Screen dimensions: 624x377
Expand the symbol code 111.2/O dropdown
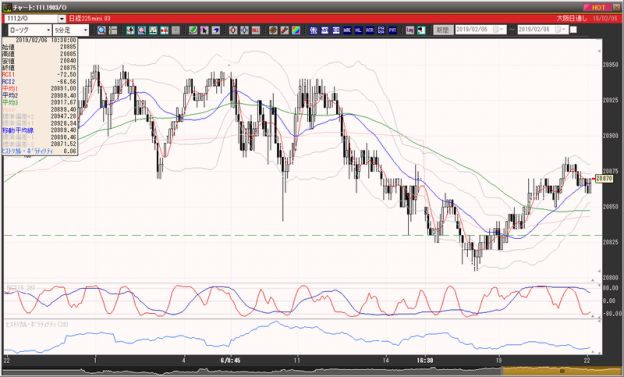click(x=62, y=19)
